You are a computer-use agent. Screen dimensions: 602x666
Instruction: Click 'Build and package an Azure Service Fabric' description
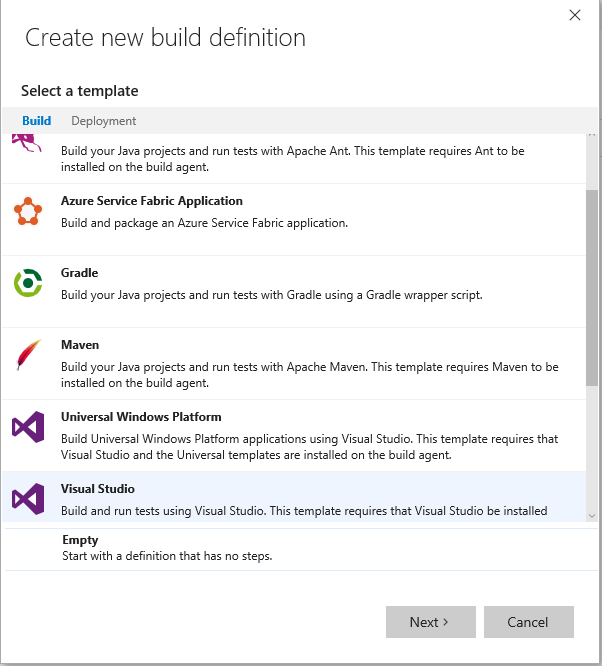point(204,223)
